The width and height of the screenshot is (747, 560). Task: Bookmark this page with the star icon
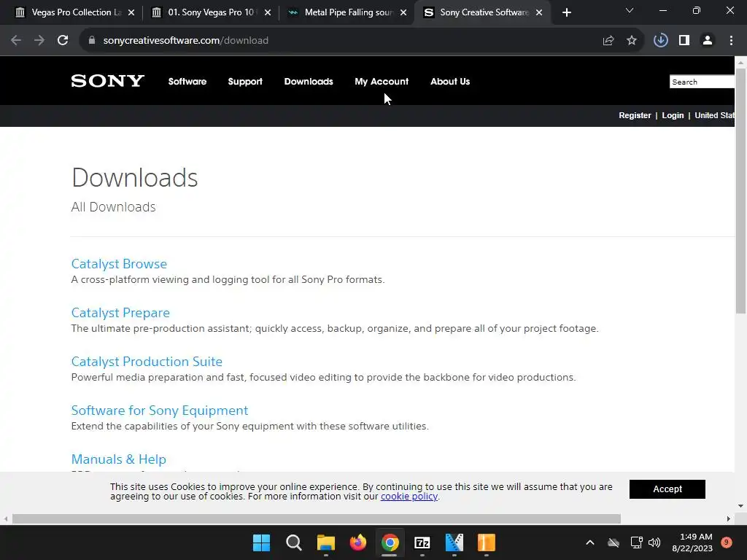[632, 41]
